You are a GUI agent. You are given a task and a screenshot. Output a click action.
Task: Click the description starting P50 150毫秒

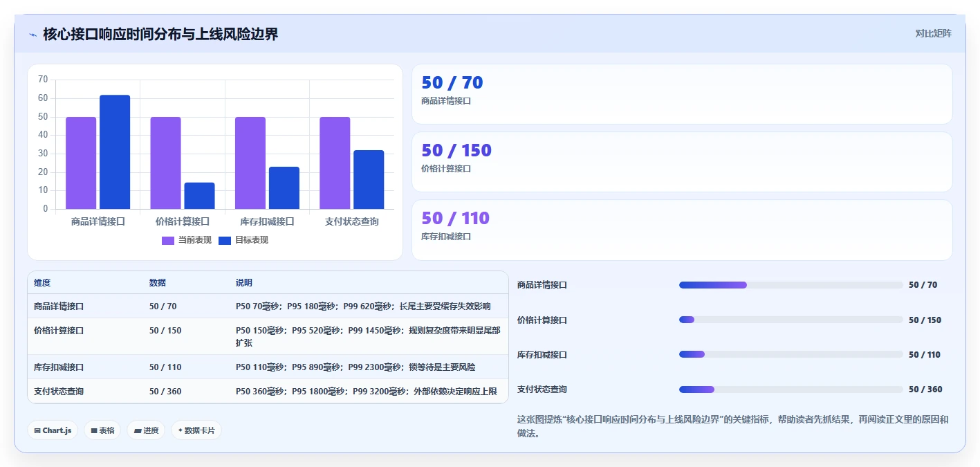coord(368,336)
